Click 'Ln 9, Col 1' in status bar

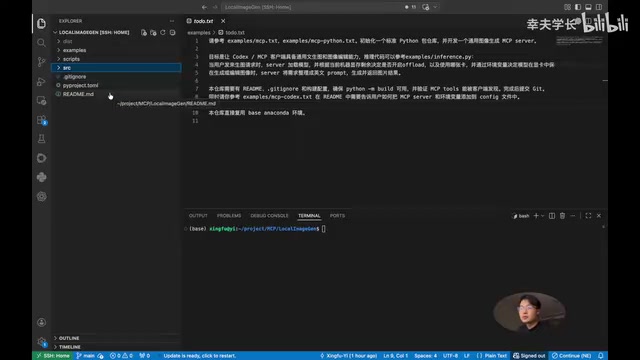[395, 356]
